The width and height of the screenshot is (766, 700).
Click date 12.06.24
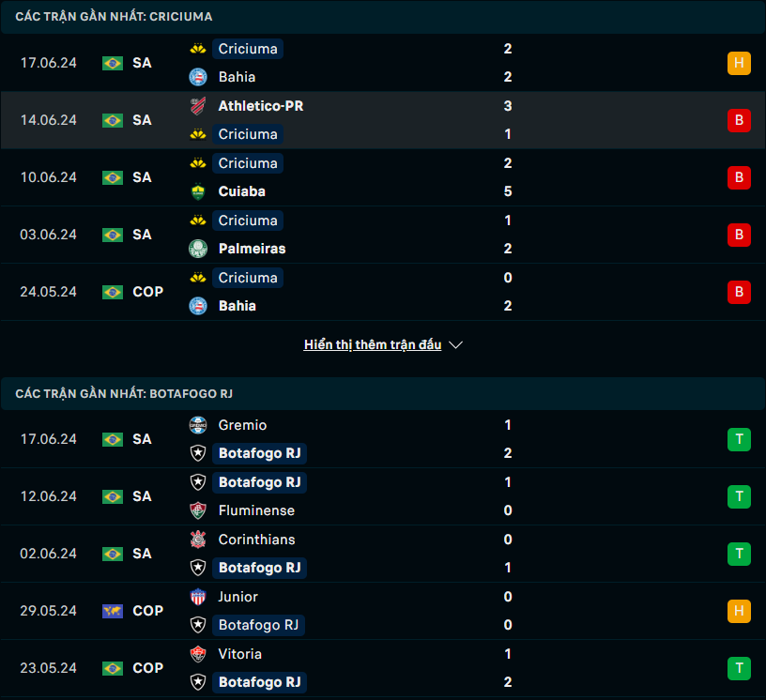(x=49, y=496)
